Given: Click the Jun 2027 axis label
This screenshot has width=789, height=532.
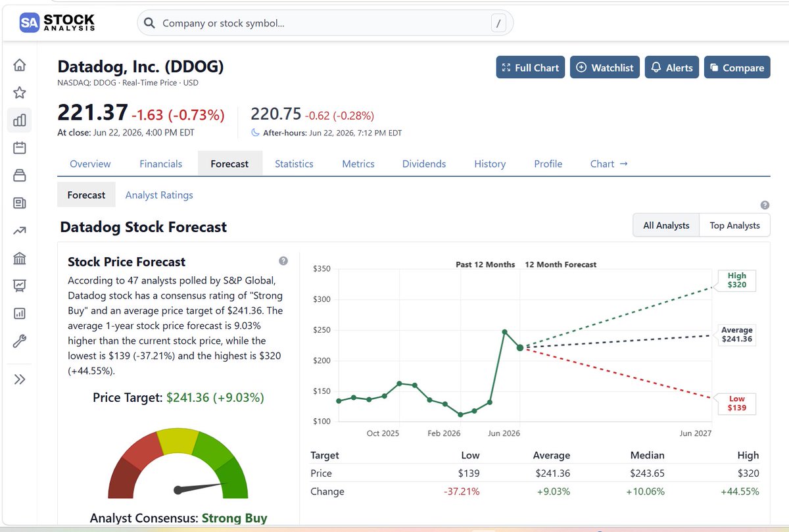Looking at the screenshot, I should tap(695, 433).
